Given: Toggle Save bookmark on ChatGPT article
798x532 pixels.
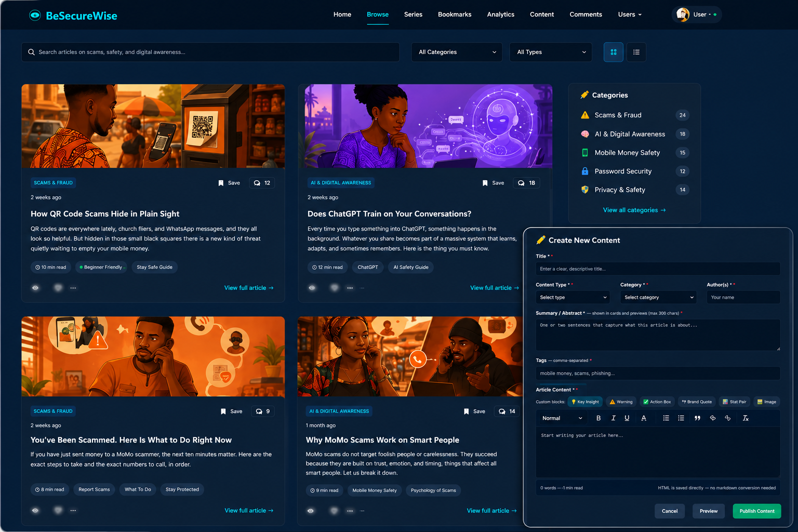Looking at the screenshot, I should pyautogui.click(x=493, y=183).
